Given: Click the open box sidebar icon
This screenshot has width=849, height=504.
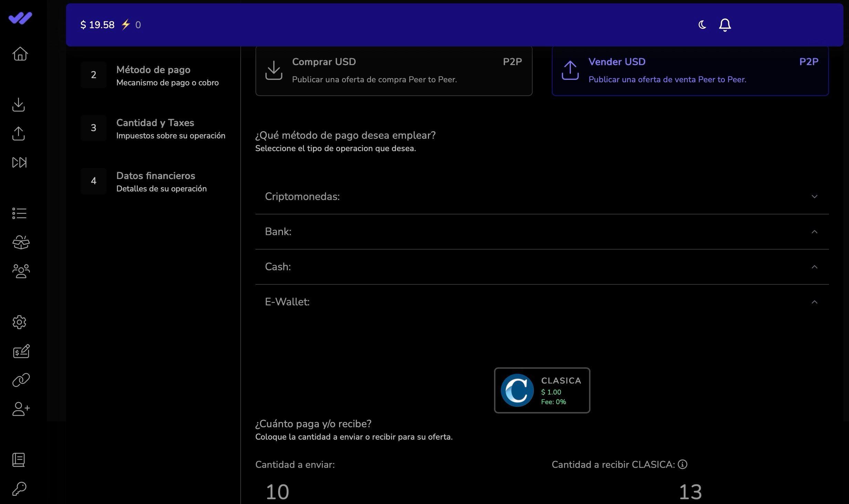Looking at the screenshot, I should click(21, 242).
